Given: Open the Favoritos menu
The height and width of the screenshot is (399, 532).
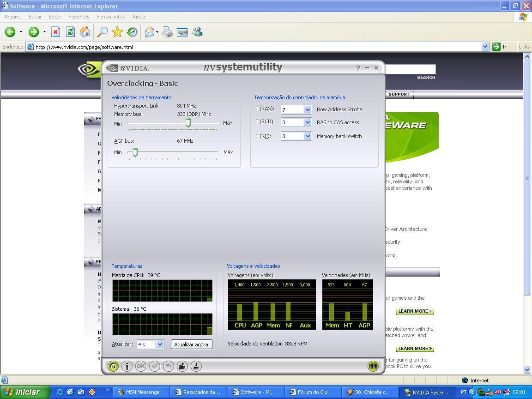Looking at the screenshot, I should [x=79, y=17].
